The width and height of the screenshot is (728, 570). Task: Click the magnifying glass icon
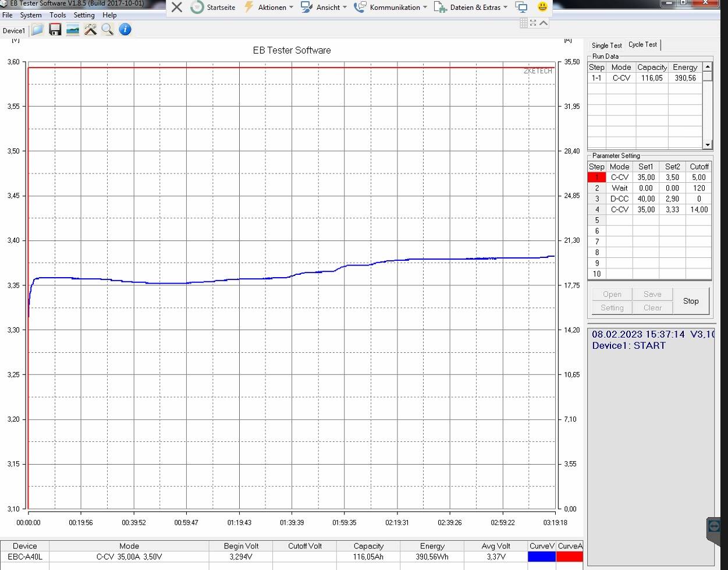tap(108, 30)
